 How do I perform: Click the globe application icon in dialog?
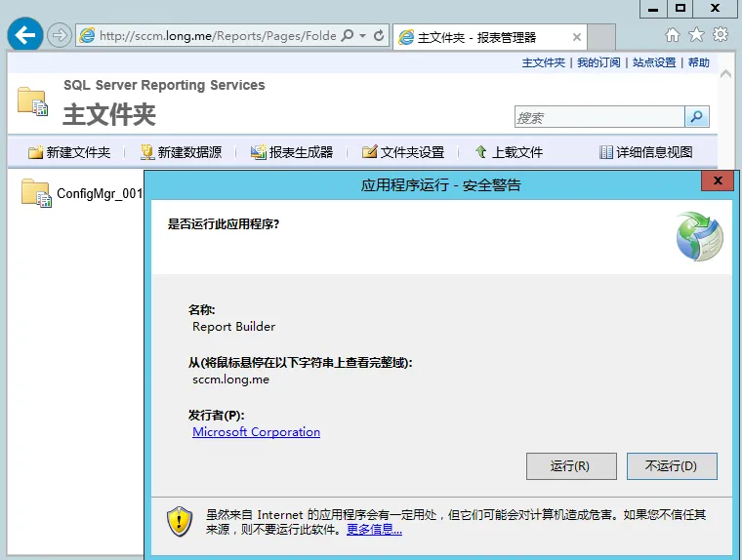699,236
